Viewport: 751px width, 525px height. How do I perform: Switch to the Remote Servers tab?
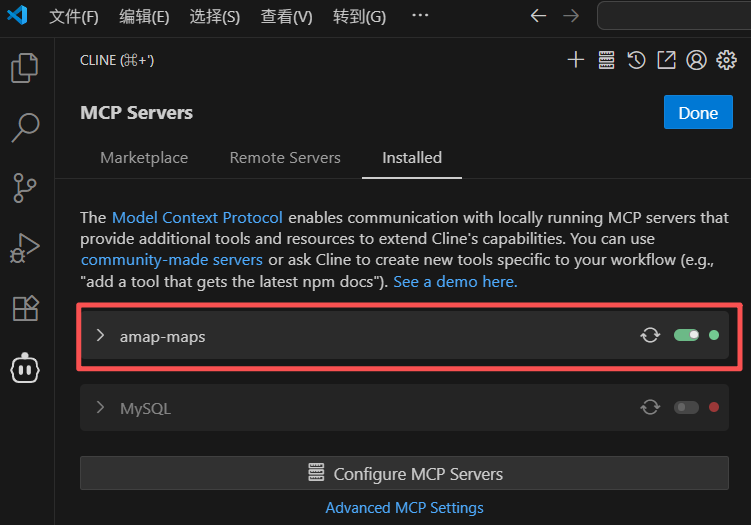(x=285, y=158)
